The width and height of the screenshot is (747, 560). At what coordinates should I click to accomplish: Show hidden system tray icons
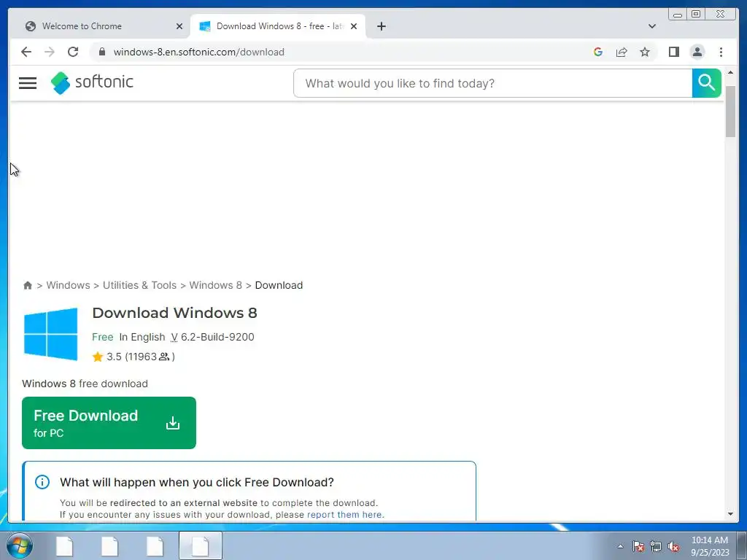pyautogui.click(x=620, y=546)
